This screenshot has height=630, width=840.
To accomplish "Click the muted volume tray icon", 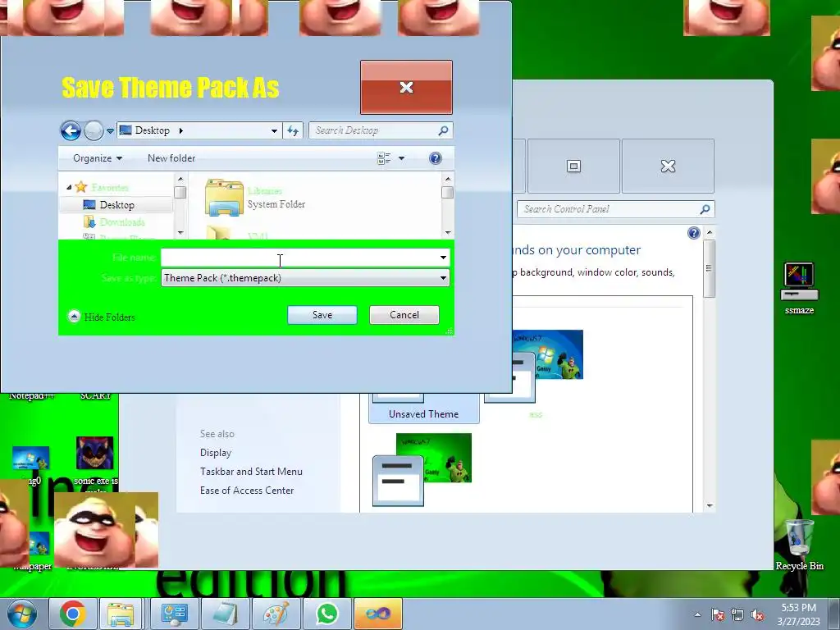I will point(757,614).
